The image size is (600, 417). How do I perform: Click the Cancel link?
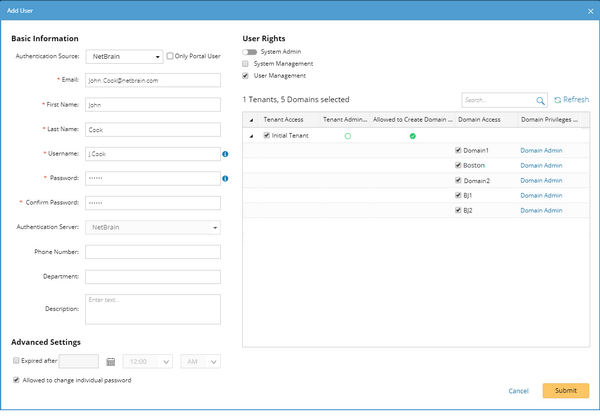click(518, 390)
